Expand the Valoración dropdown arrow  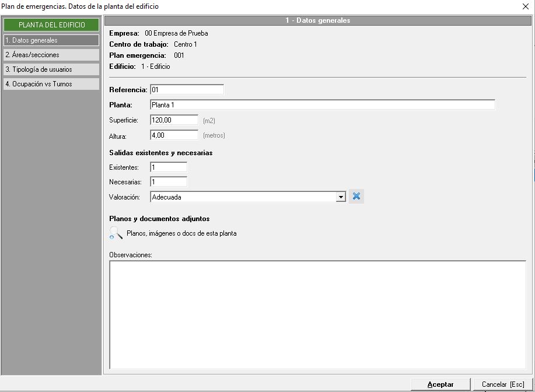tap(341, 197)
